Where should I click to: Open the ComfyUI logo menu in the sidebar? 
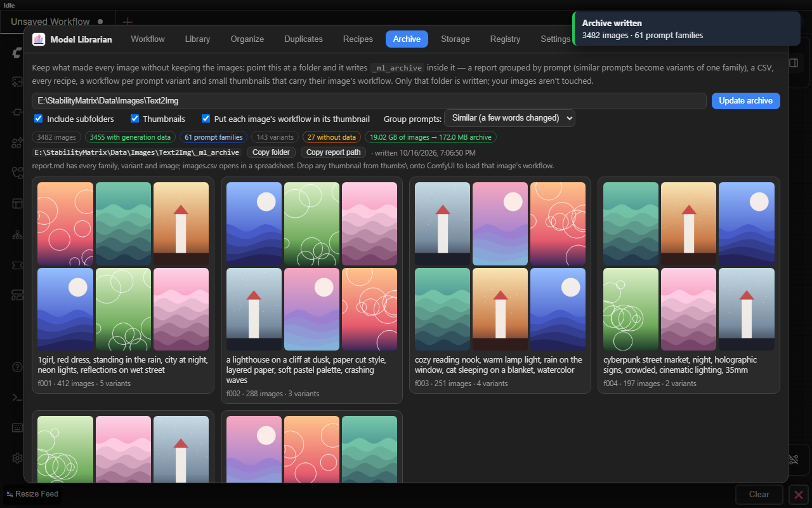[17, 54]
